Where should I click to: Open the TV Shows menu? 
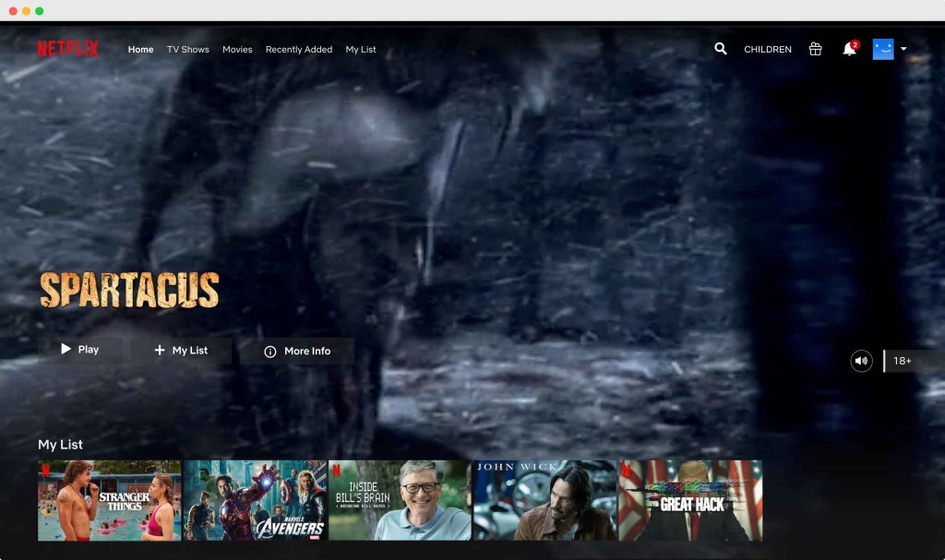[187, 49]
